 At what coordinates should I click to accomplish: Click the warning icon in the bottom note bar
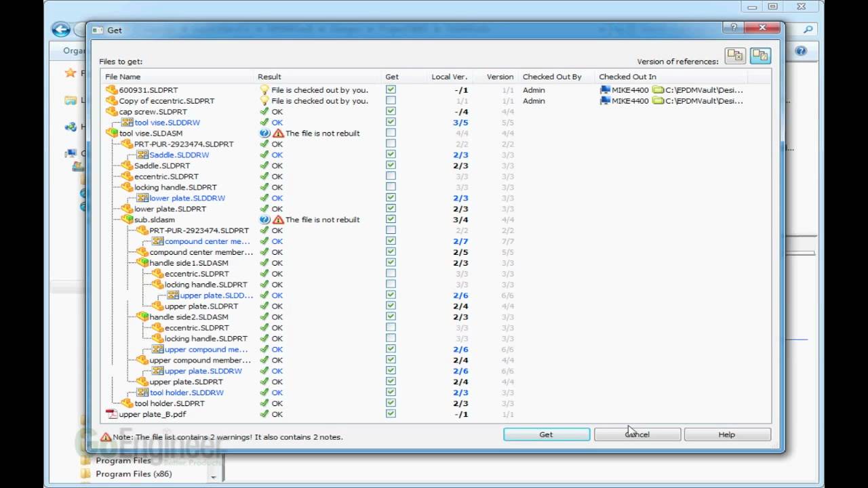click(x=106, y=436)
